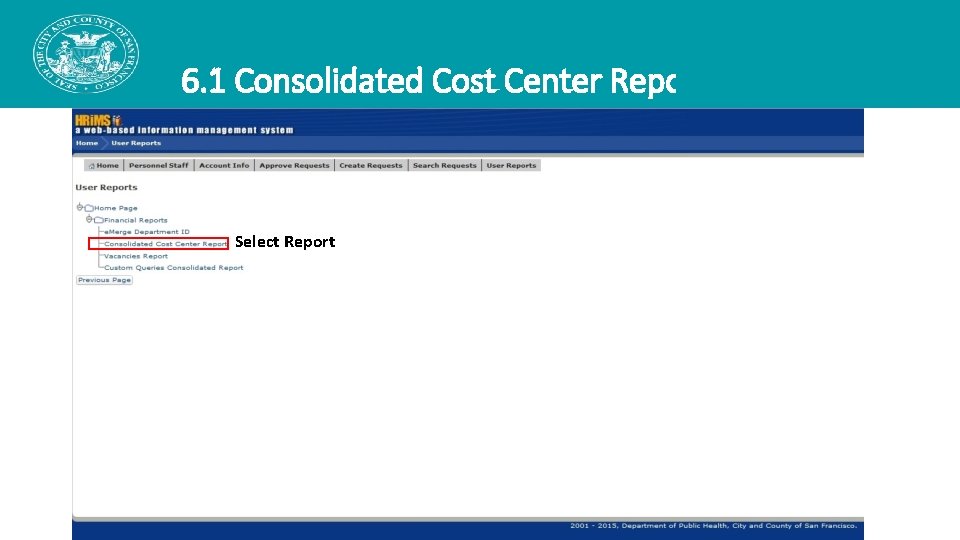This screenshot has width=960, height=540.
Task: Click the Department of Public Health copyright text
Action: click(713, 525)
